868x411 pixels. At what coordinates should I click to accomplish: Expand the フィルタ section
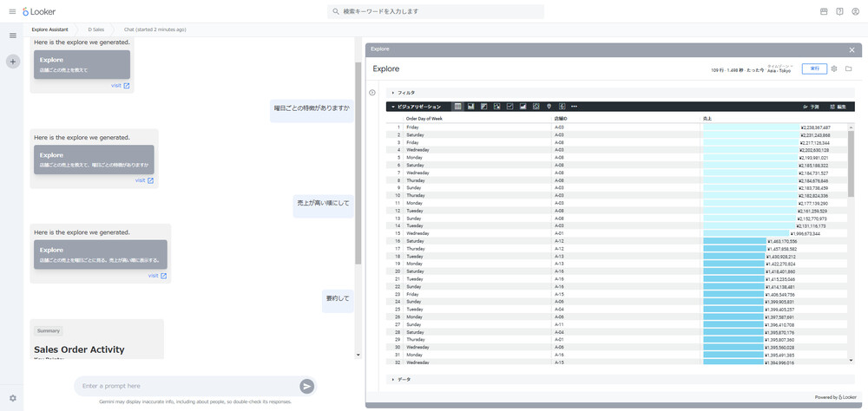[406, 93]
